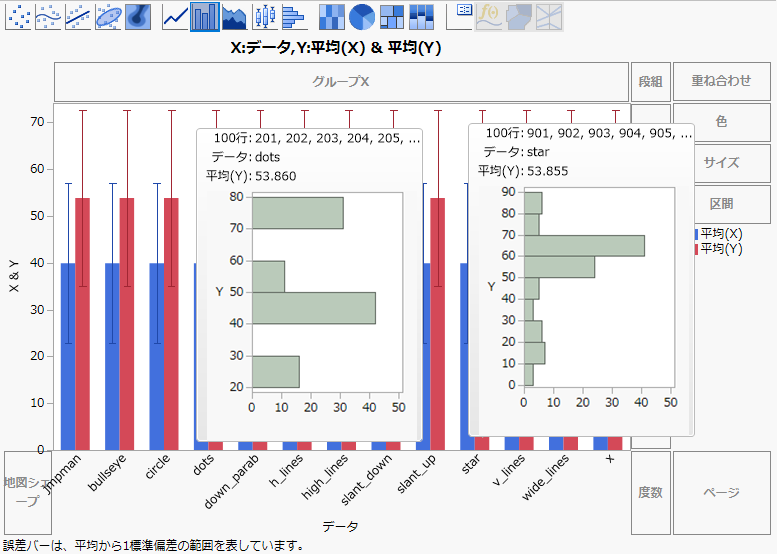777x554 pixels.
Task: Click the jmpman blue mean X bar
Action: (x=68, y=356)
